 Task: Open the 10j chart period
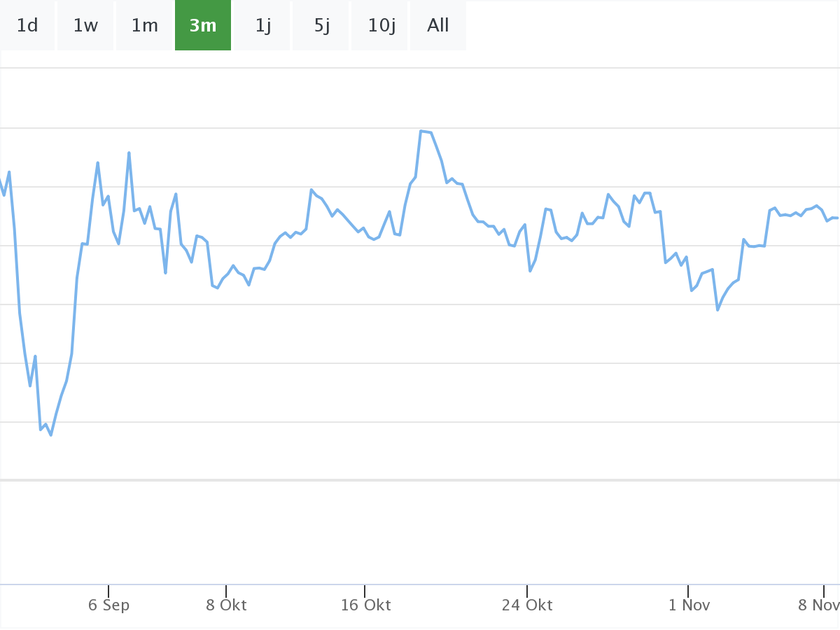381,26
